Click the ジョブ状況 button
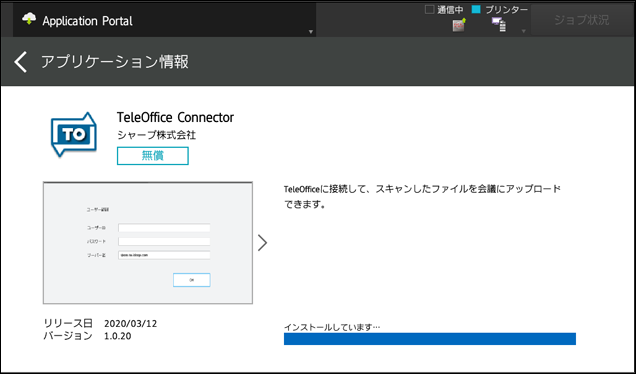The width and height of the screenshot is (636, 374). [x=581, y=20]
